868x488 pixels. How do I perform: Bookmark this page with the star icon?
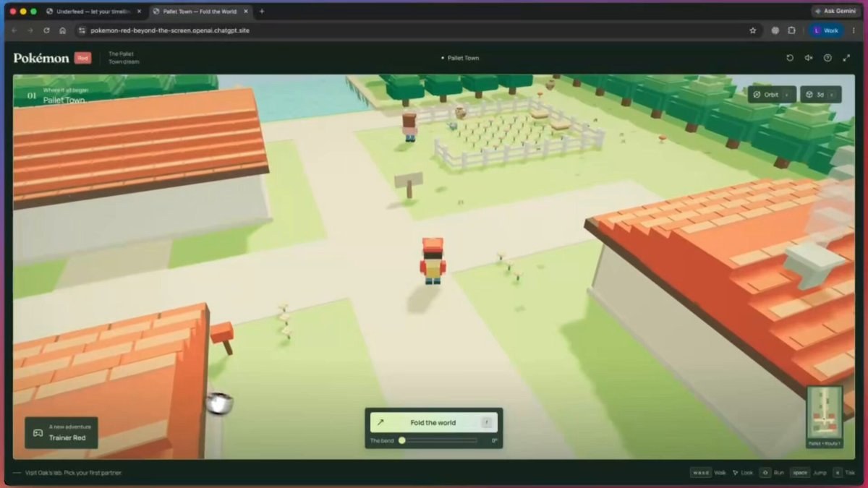point(753,30)
